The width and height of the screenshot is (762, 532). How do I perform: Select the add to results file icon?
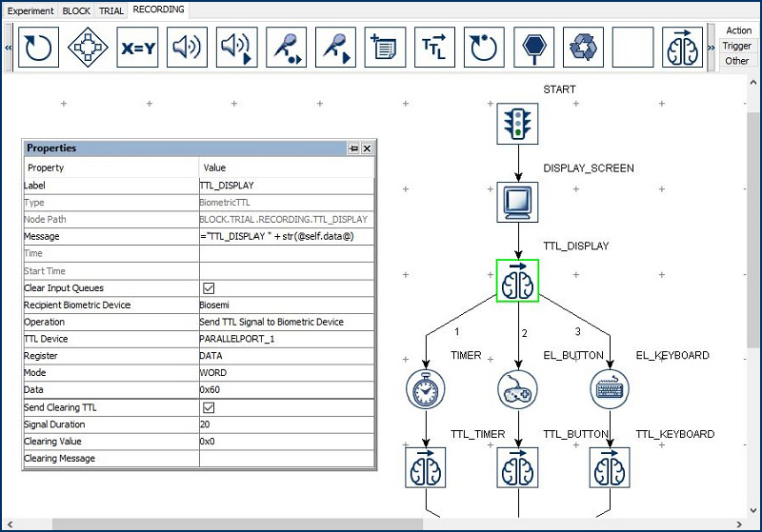coord(386,47)
